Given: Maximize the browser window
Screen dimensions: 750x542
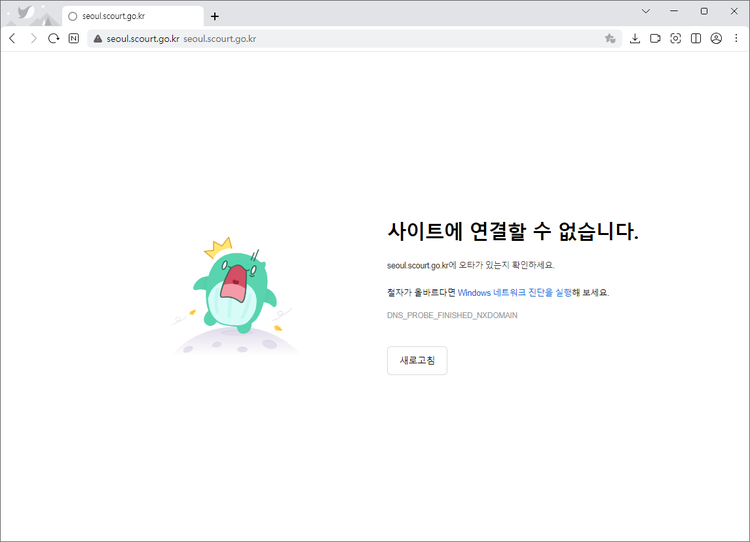Looking at the screenshot, I should [704, 11].
